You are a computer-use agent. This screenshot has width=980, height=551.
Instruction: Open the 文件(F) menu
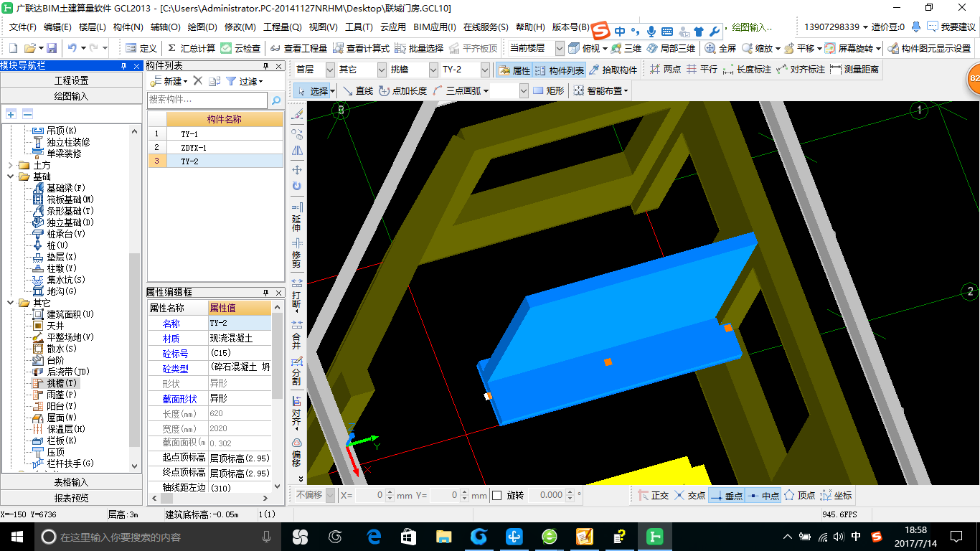(x=23, y=27)
